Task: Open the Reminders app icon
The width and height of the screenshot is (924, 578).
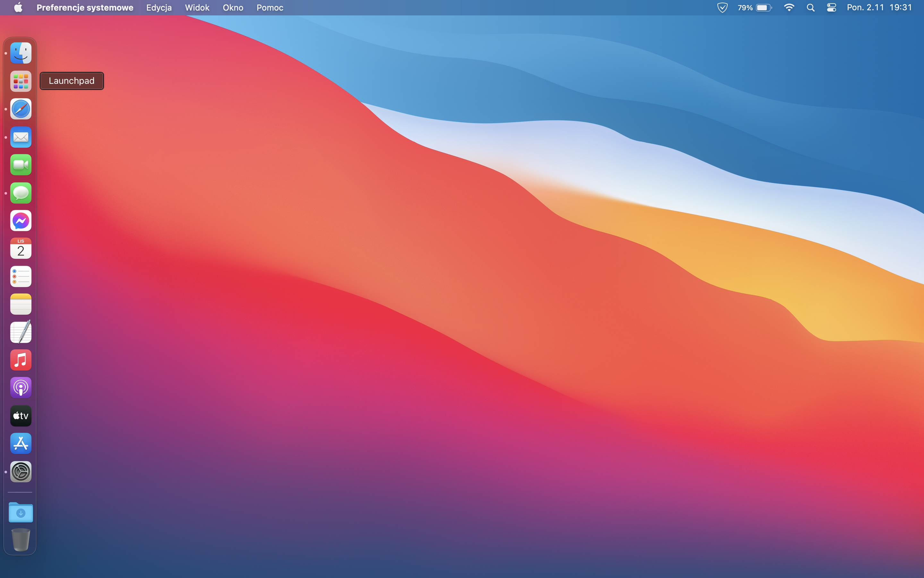Action: point(21,276)
